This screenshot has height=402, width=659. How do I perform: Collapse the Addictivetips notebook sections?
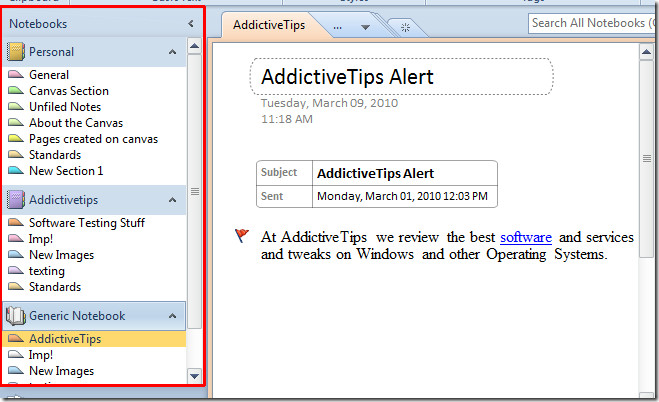pyautogui.click(x=172, y=200)
